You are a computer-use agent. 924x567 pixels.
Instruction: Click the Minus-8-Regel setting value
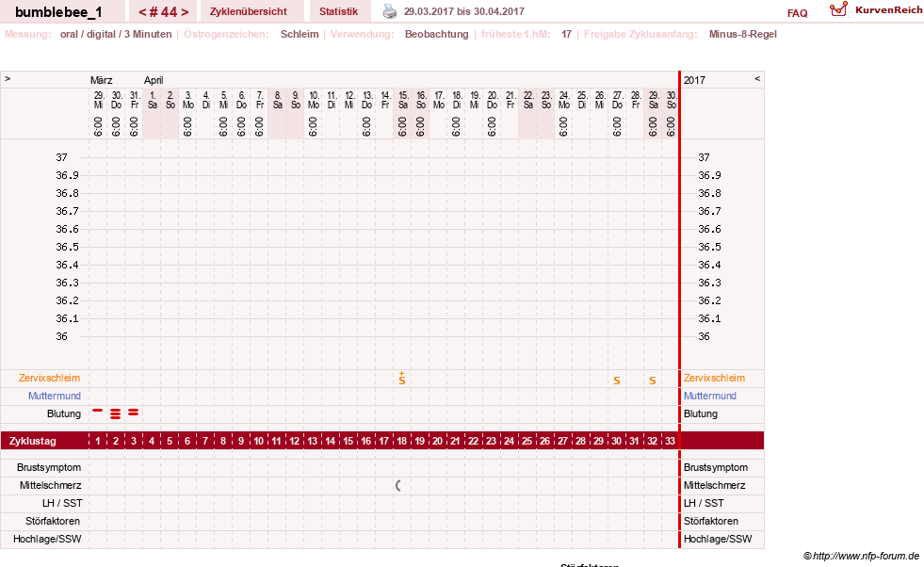742,34
